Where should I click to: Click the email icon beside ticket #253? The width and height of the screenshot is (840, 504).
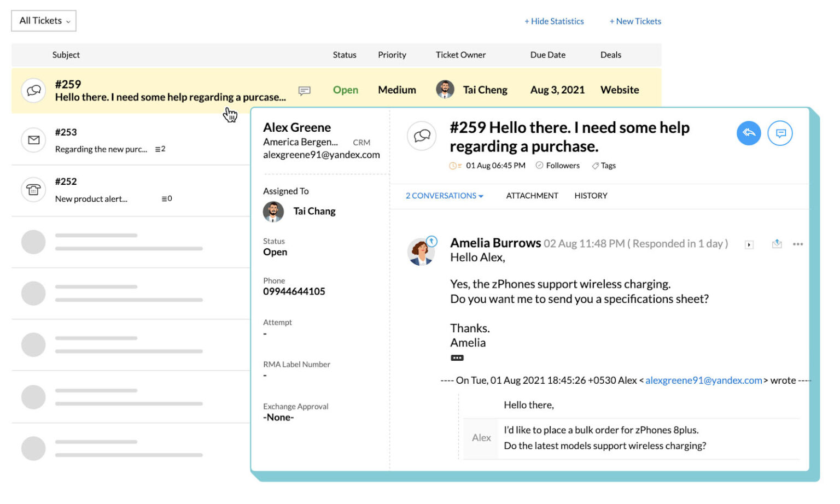33,140
